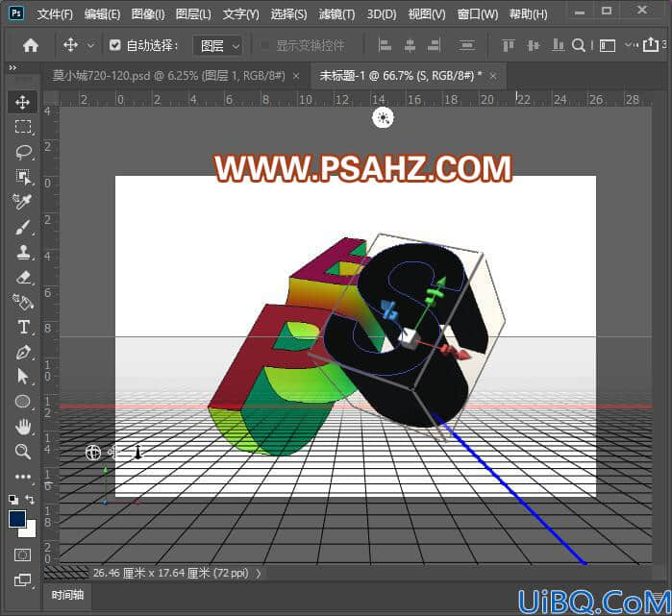Select the Clone Stamp tool

click(x=23, y=252)
